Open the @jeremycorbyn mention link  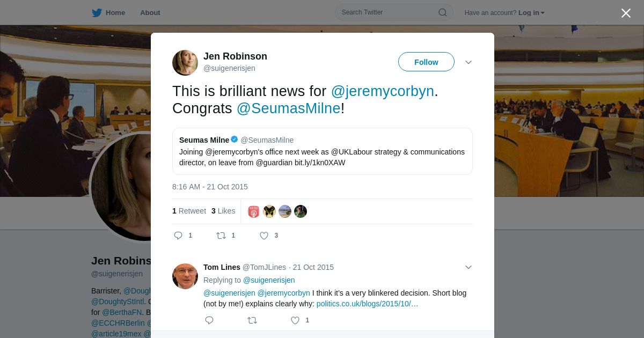[x=382, y=91]
